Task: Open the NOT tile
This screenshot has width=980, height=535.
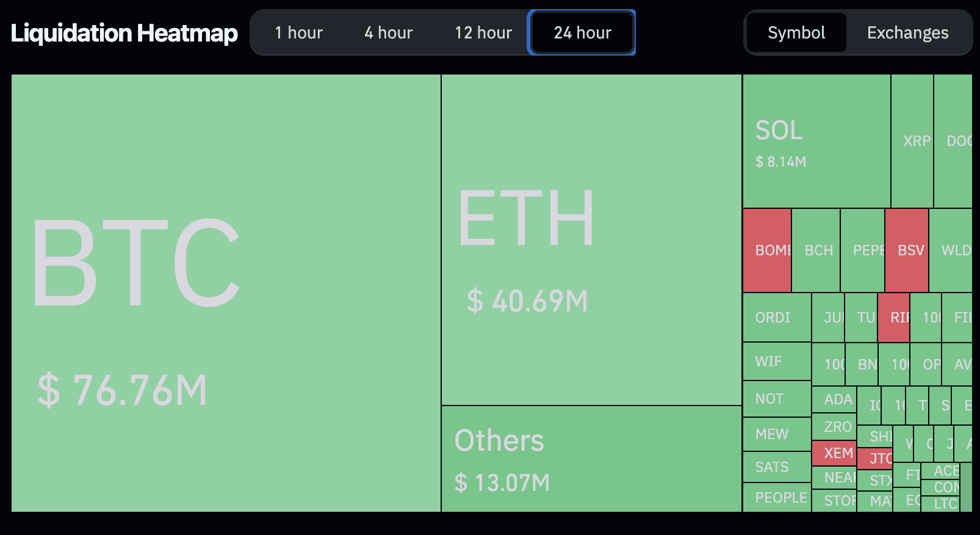Action: (x=777, y=399)
